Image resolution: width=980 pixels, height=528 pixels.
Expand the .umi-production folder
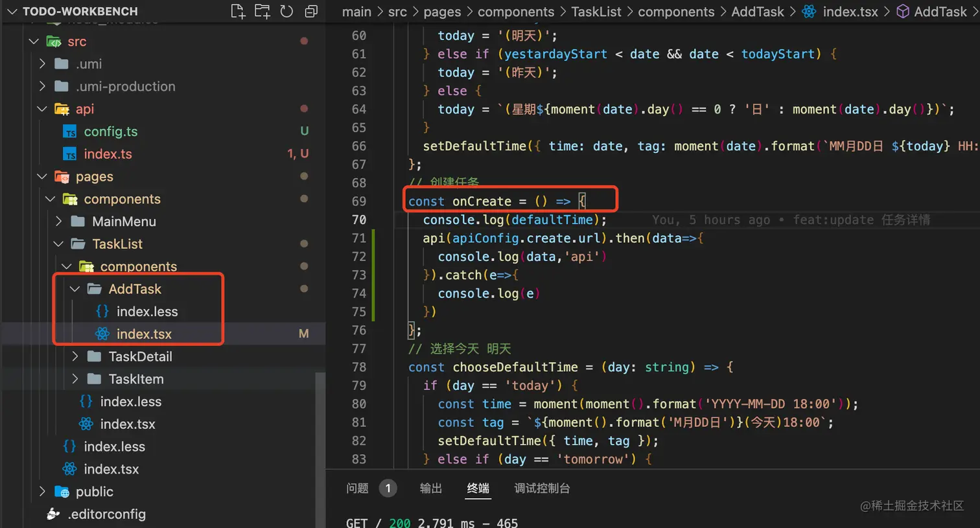tap(42, 86)
